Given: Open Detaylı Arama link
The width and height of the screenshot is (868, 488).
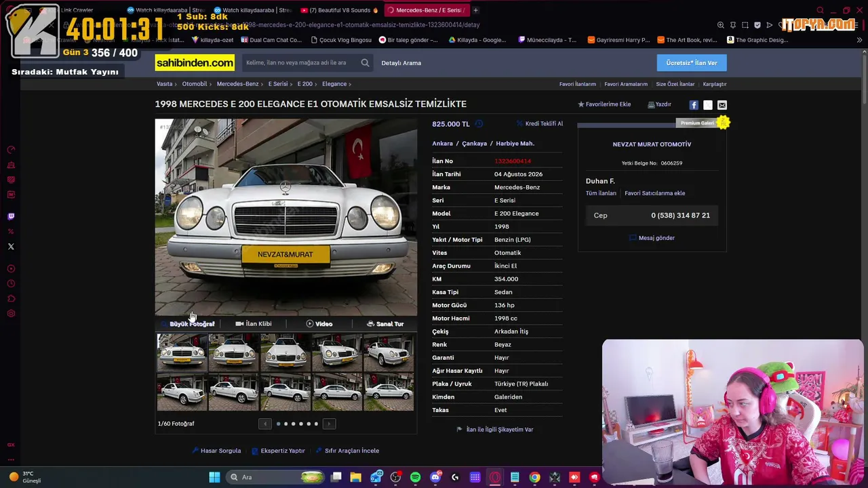Looking at the screenshot, I should pos(401,63).
